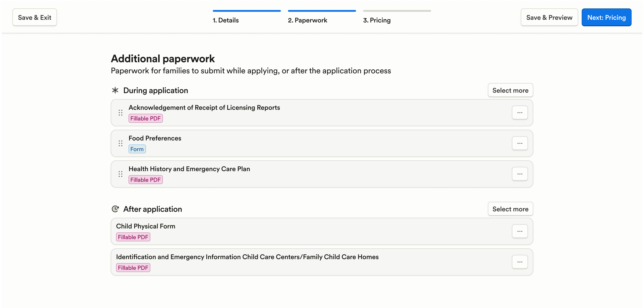Click the gray Pricing progress bar
Screen dimensions: 644x308
pos(397,11)
